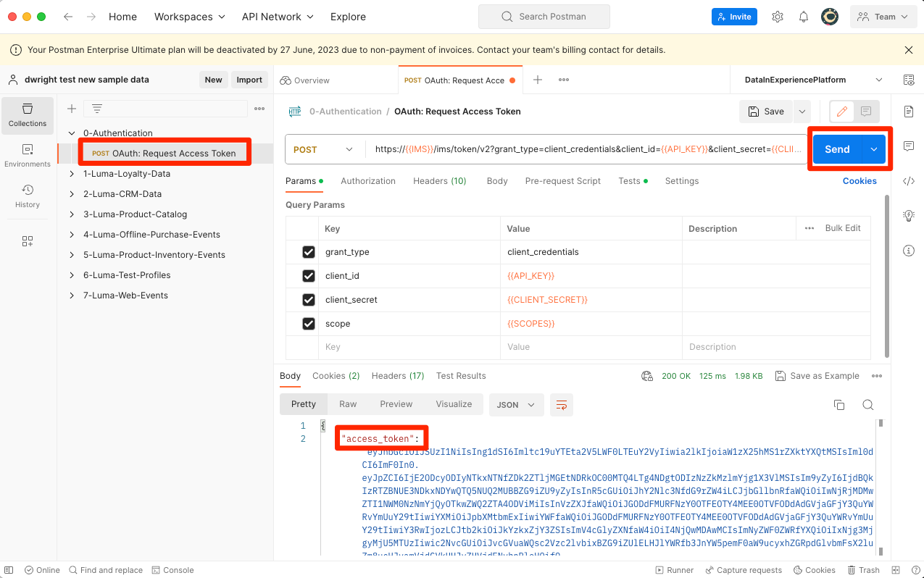
Task: Dismiss the billing warning banner
Action: click(909, 50)
